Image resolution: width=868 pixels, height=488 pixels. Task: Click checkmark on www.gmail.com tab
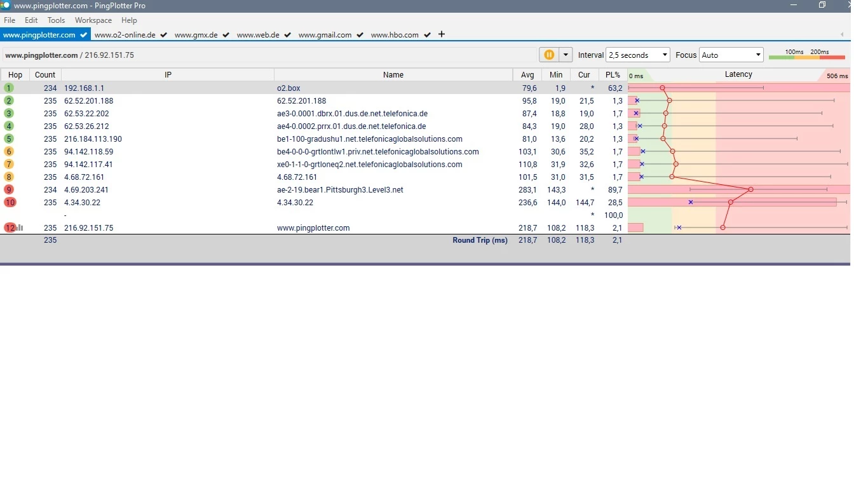click(x=360, y=35)
